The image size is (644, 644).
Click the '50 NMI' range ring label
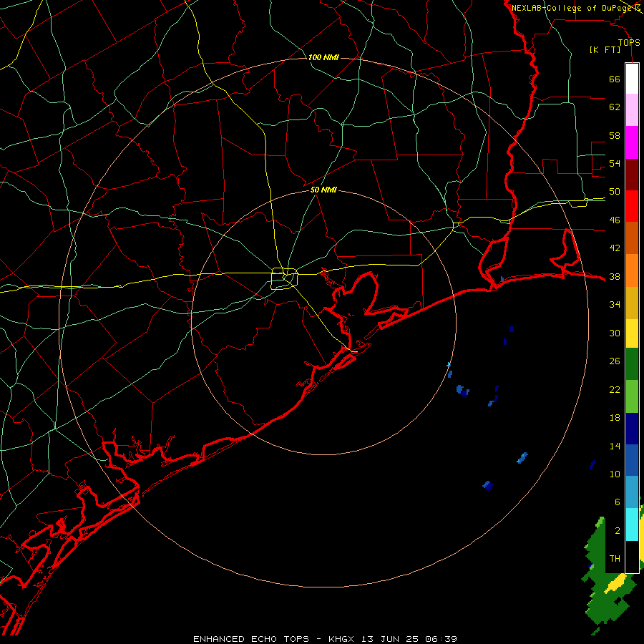[323, 190]
